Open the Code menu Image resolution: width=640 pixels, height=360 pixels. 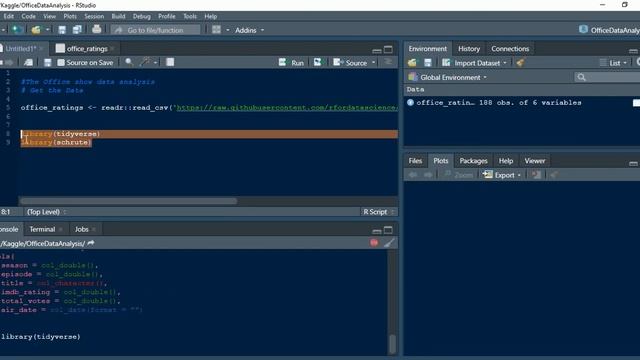[28, 16]
